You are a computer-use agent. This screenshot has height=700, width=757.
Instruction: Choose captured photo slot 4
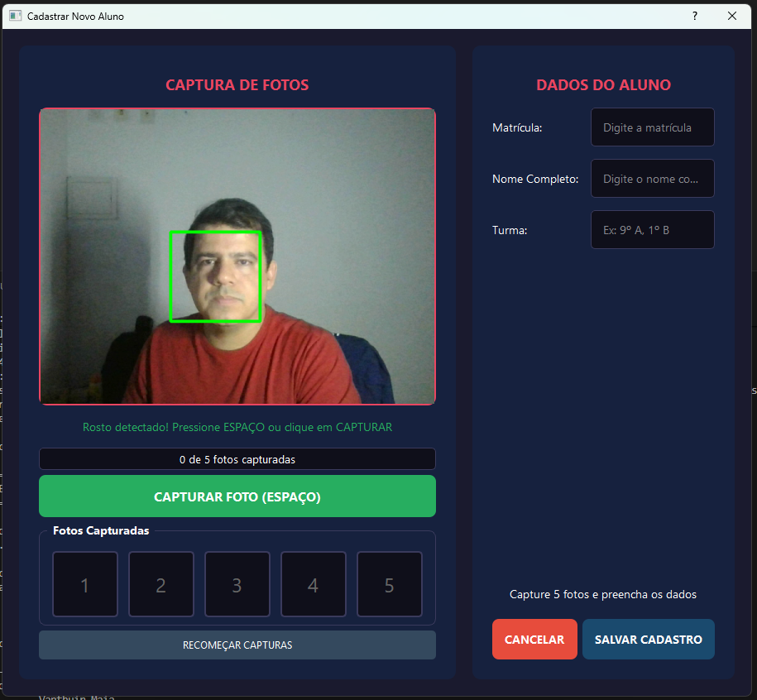pos(314,585)
